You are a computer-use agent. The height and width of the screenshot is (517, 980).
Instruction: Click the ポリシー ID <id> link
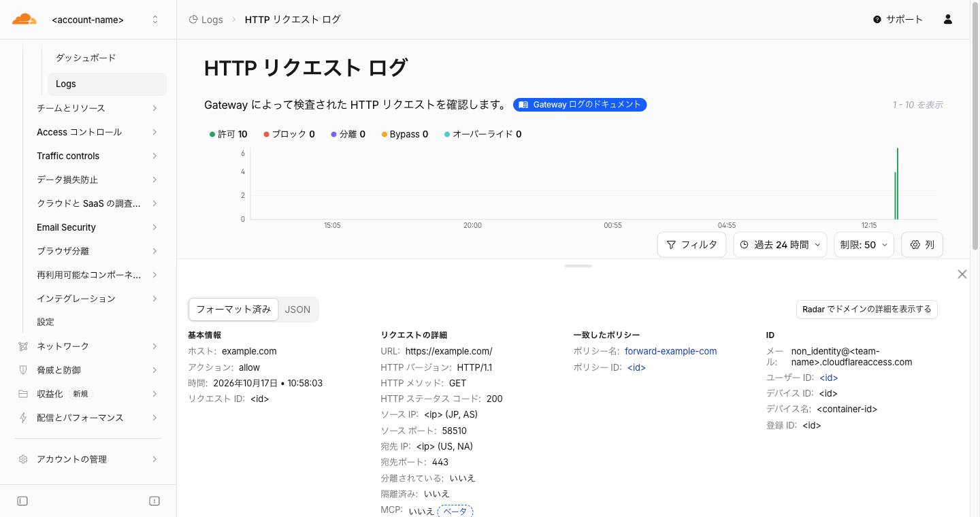[x=636, y=367]
